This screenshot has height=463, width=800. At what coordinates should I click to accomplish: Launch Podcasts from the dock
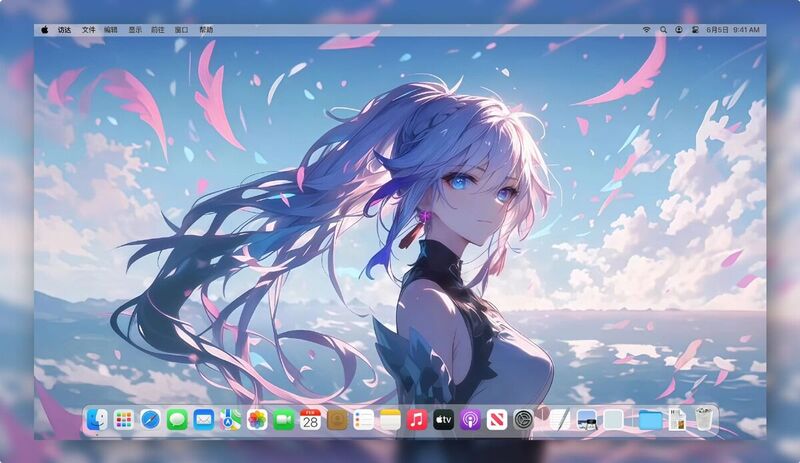(x=470, y=420)
